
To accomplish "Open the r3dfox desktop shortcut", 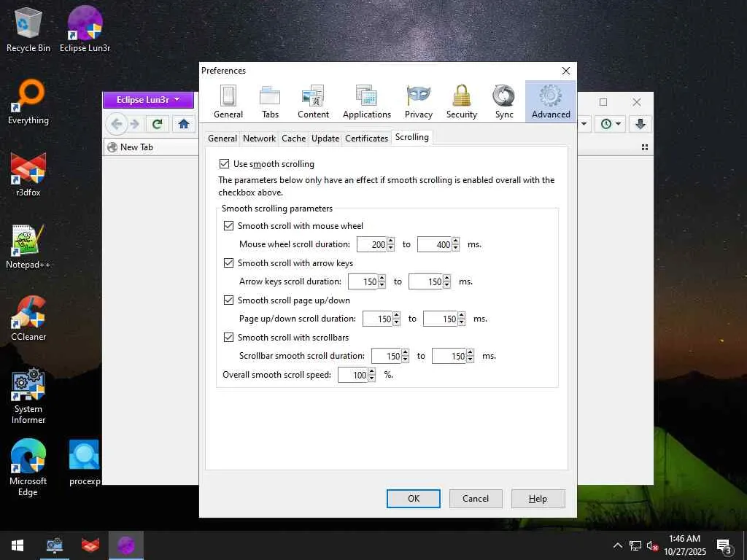I will (x=28, y=174).
